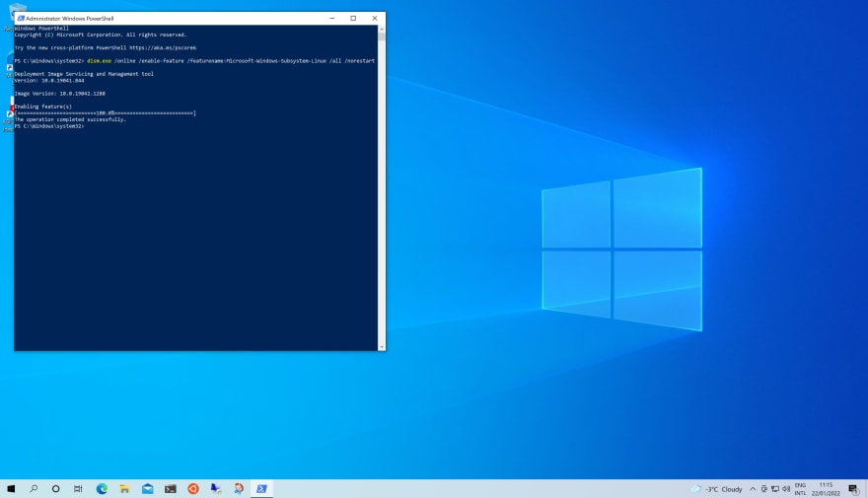The height and width of the screenshot is (498, 868).
Task: Click the PowerShell scrollbar thumb
Action: (382, 37)
